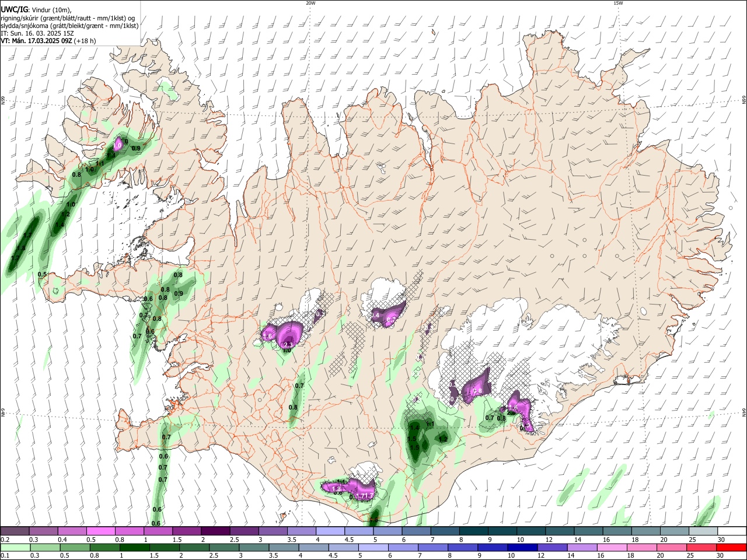Pick the upper scale swatch between 0.4 and 0.5
Screen dimensions: 747x560
[x=72, y=531]
